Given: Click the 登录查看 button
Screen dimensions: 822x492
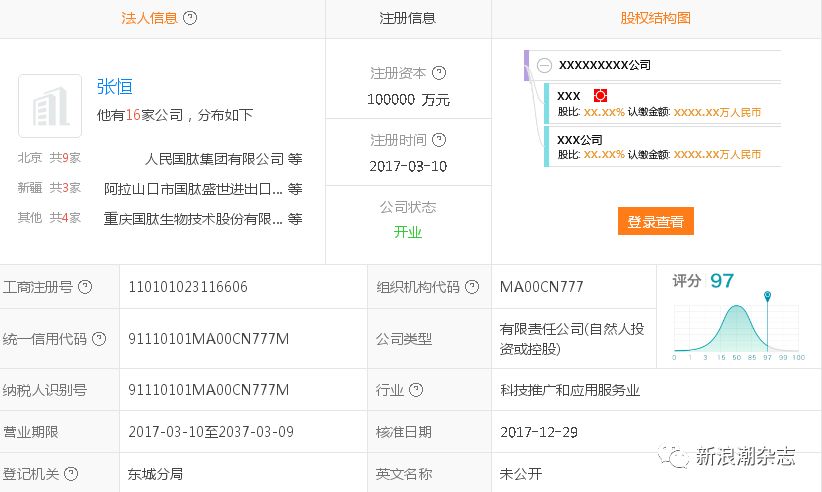Looking at the screenshot, I should pos(655,222).
